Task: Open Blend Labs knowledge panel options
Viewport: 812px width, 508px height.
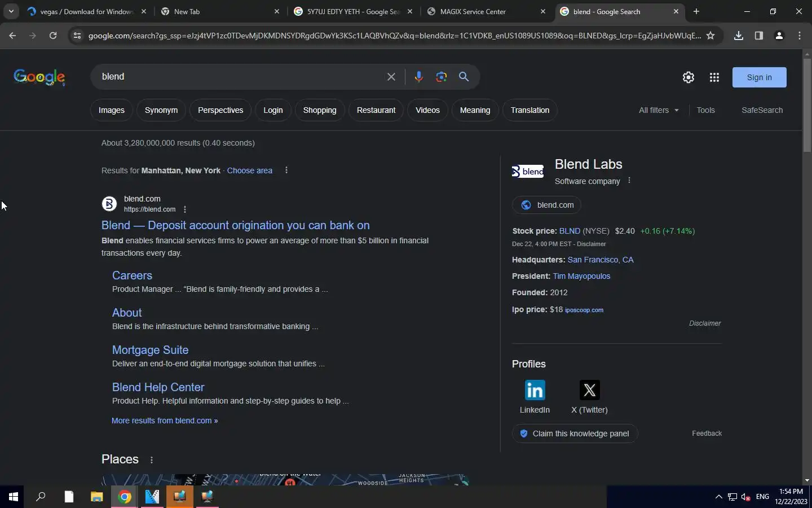Action: (629, 181)
